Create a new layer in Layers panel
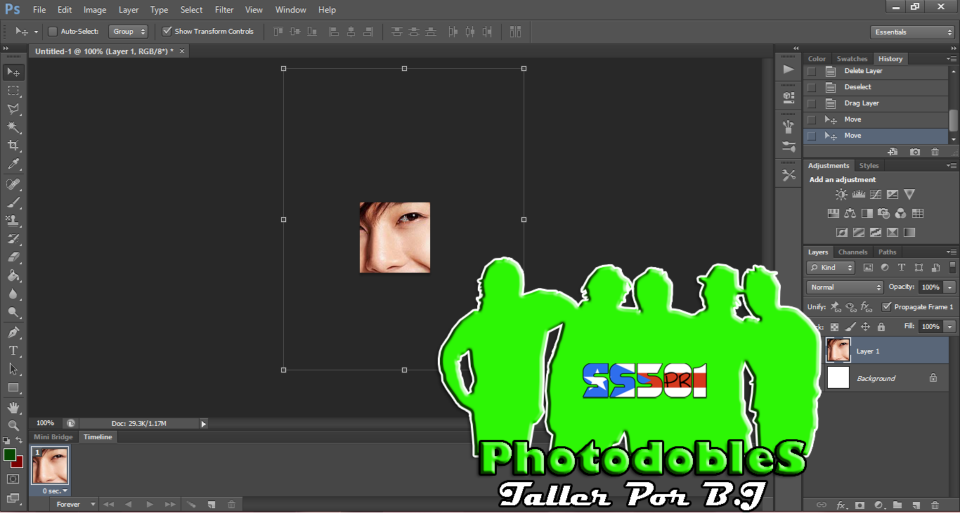 coord(916,505)
